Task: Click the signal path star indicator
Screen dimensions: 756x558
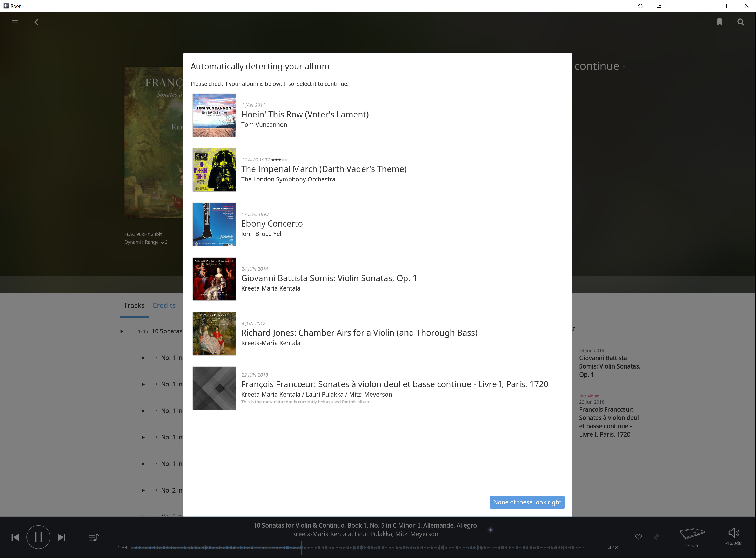Action: coord(490,530)
